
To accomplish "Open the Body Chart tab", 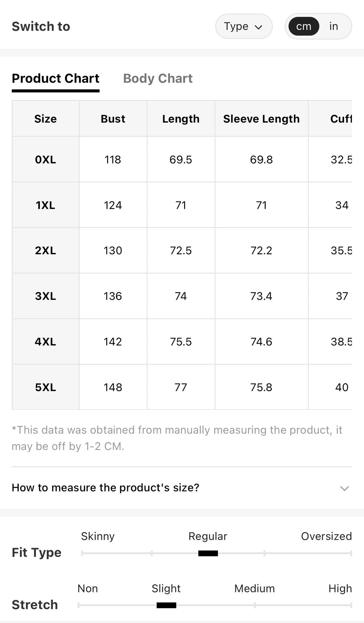I will [158, 79].
